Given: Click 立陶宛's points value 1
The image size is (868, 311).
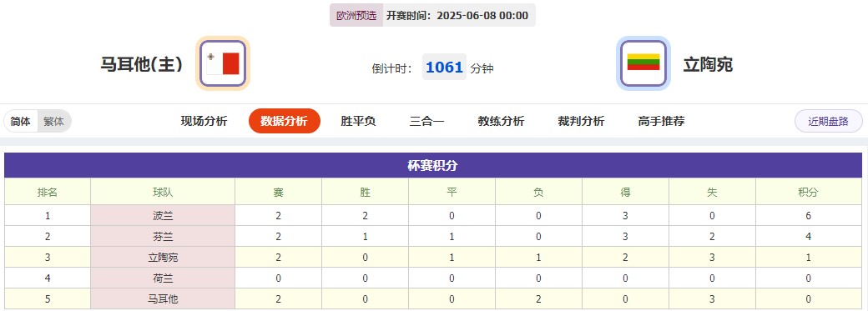Looking at the screenshot, I should tap(809, 258).
